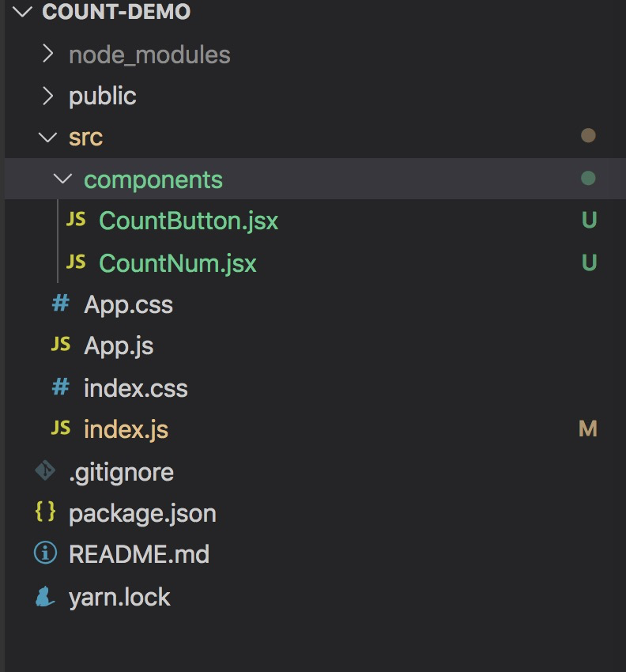
Task: Click the JS icon beside App.js
Action: [60, 345]
